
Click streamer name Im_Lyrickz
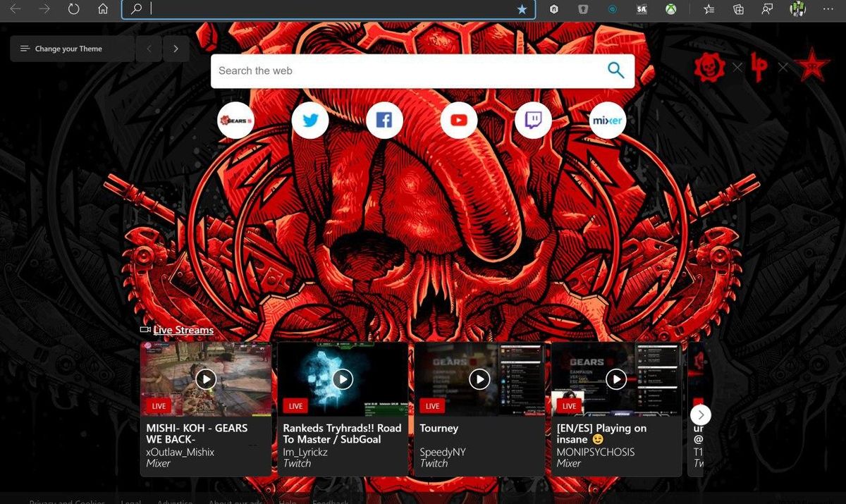coord(305,452)
